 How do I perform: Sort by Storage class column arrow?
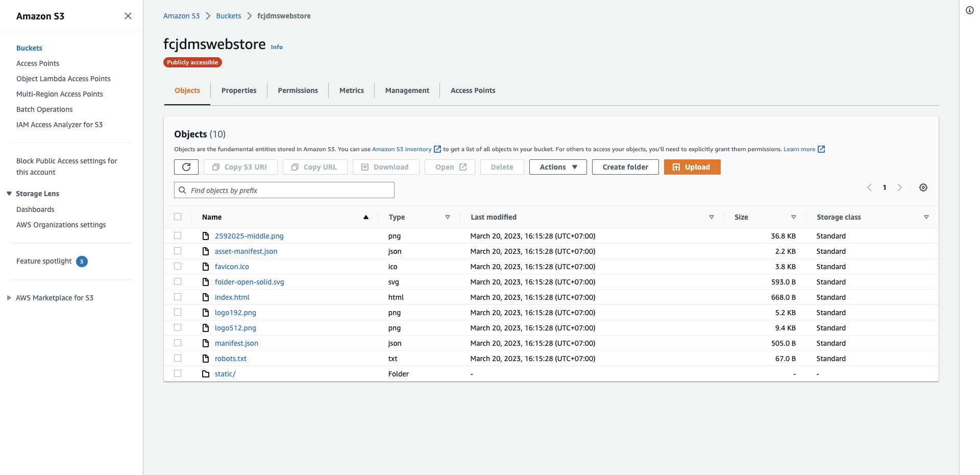[926, 217]
